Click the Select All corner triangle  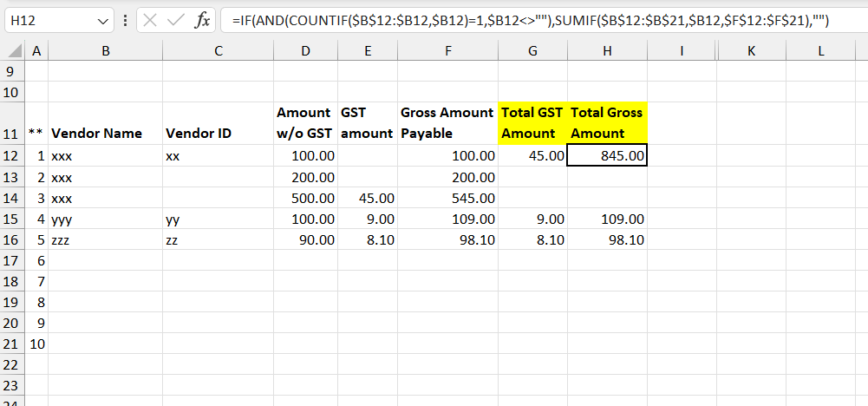point(15,51)
